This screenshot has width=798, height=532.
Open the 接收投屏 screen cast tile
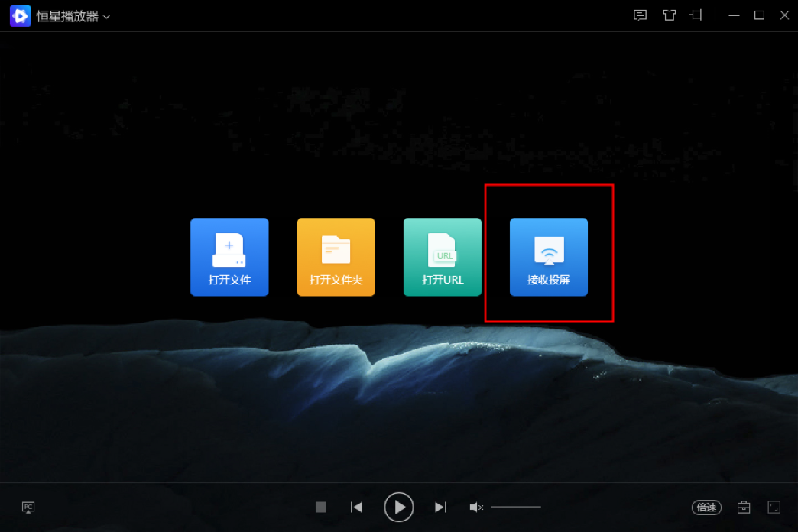pos(549,257)
